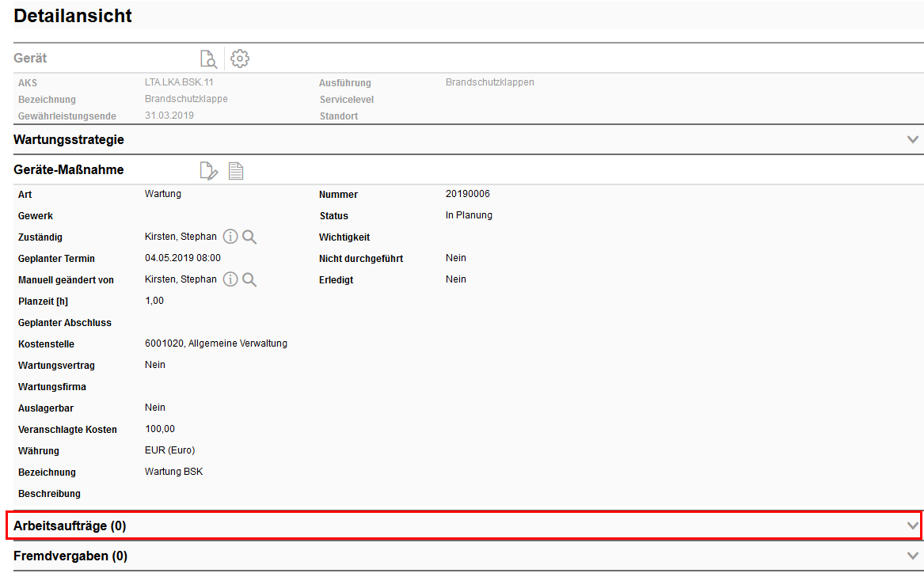
Task: Expand Arbeitsaufträge (0) using its chevron
Action: 913,526
